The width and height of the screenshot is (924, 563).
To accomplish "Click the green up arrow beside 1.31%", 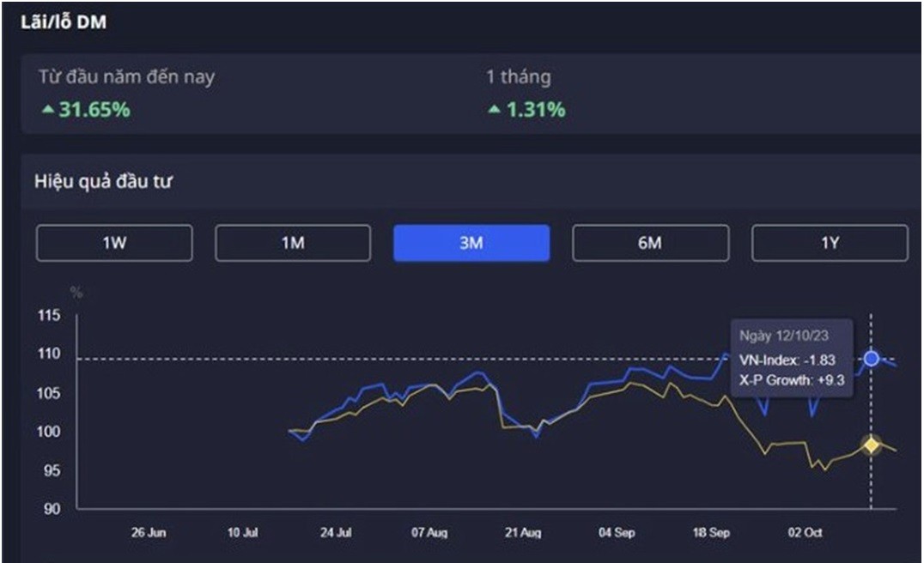I will pyautogui.click(x=494, y=110).
